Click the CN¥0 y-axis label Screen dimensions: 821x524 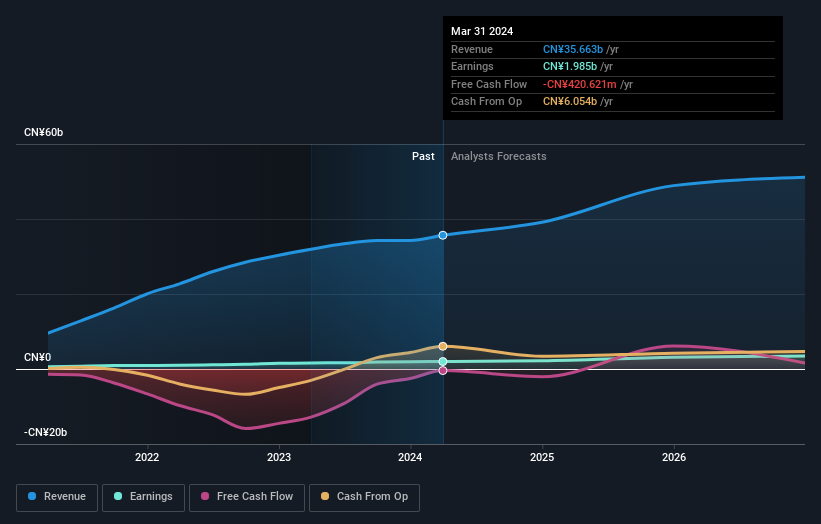pyautogui.click(x=38, y=358)
